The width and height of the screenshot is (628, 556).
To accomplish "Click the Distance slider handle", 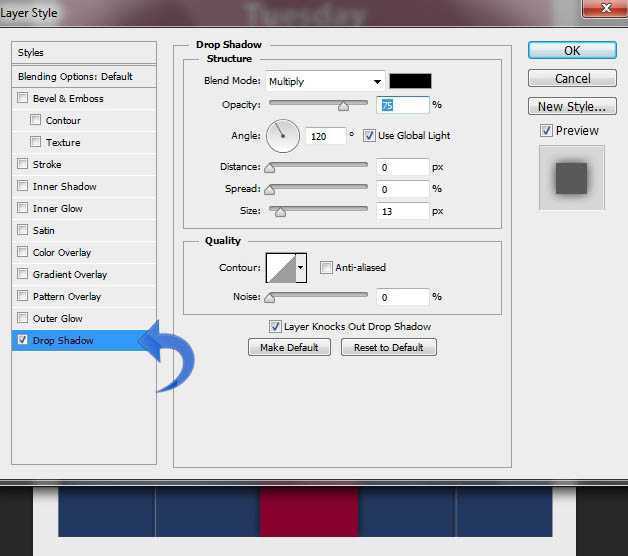I will pos(270,168).
